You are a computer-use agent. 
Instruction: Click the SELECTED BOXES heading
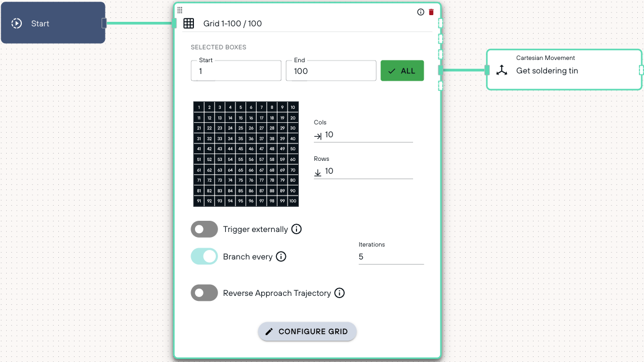point(219,47)
